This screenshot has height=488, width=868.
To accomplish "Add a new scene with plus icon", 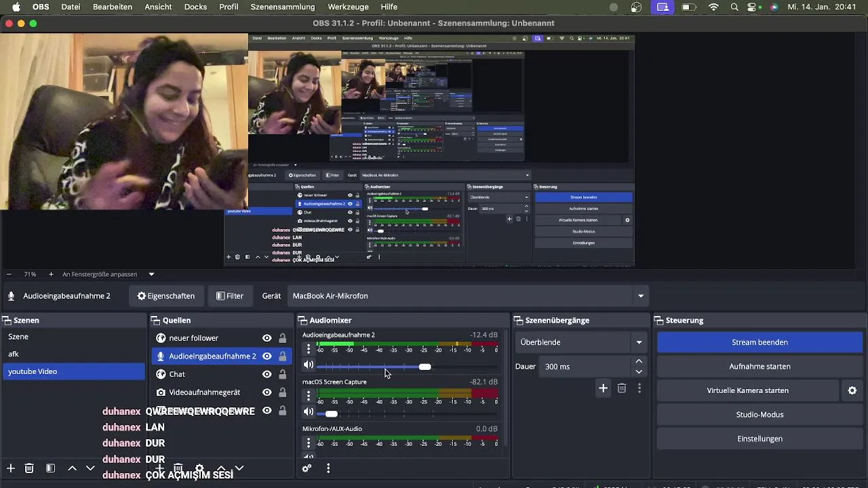I will click(11, 468).
